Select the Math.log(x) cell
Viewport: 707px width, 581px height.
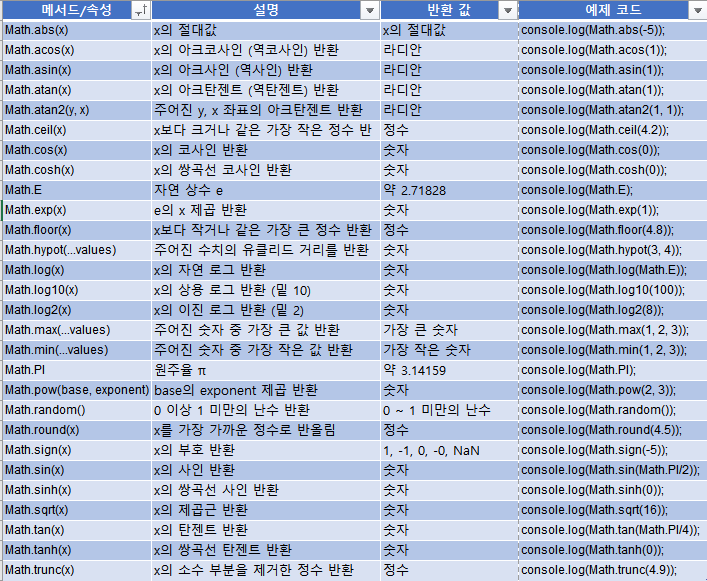(x=77, y=270)
